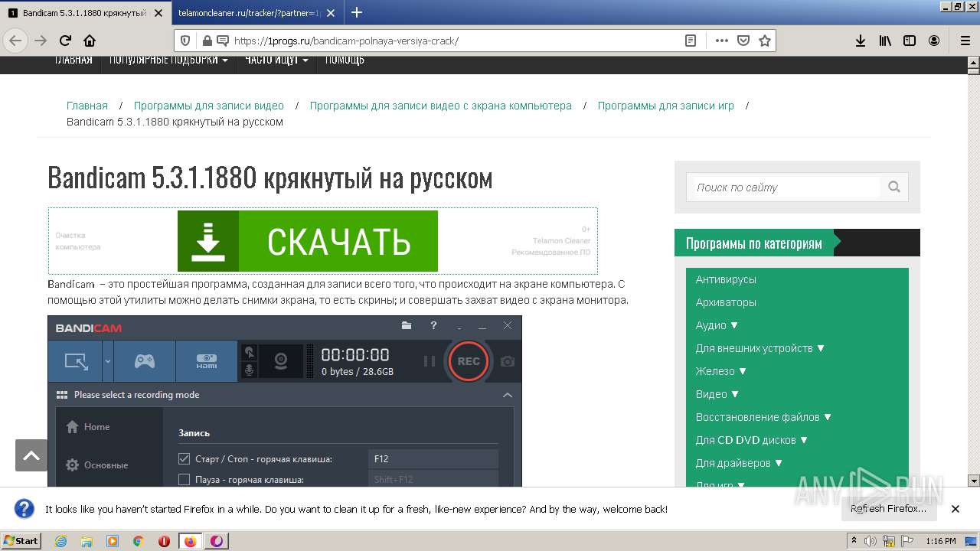Image resolution: width=980 pixels, height=551 pixels.
Task: Show sidebars icon in toolbar
Action: (910, 41)
